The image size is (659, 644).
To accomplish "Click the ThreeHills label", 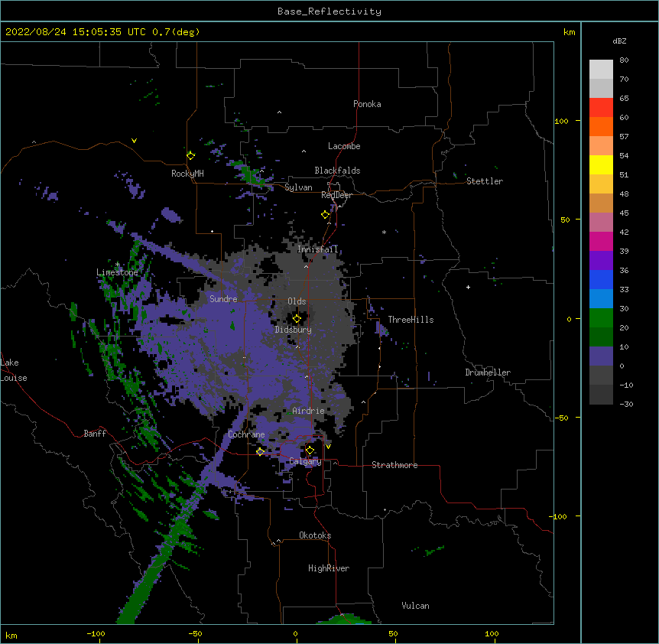I will click(411, 320).
